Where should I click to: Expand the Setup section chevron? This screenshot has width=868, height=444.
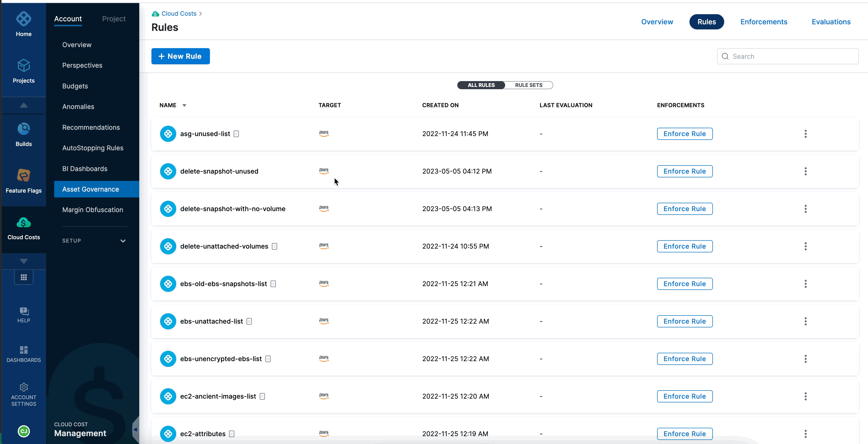(x=123, y=241)
